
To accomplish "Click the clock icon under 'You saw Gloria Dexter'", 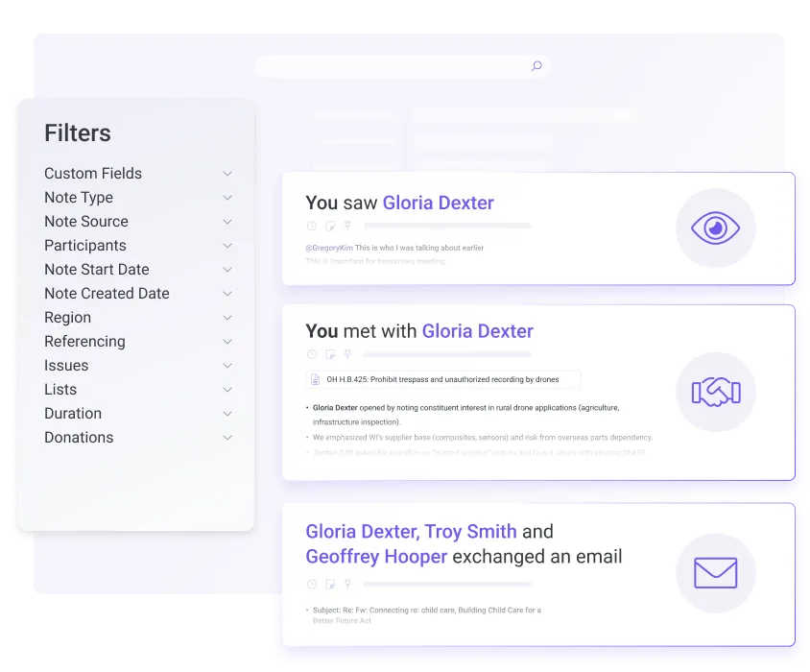I will [311, 226].
